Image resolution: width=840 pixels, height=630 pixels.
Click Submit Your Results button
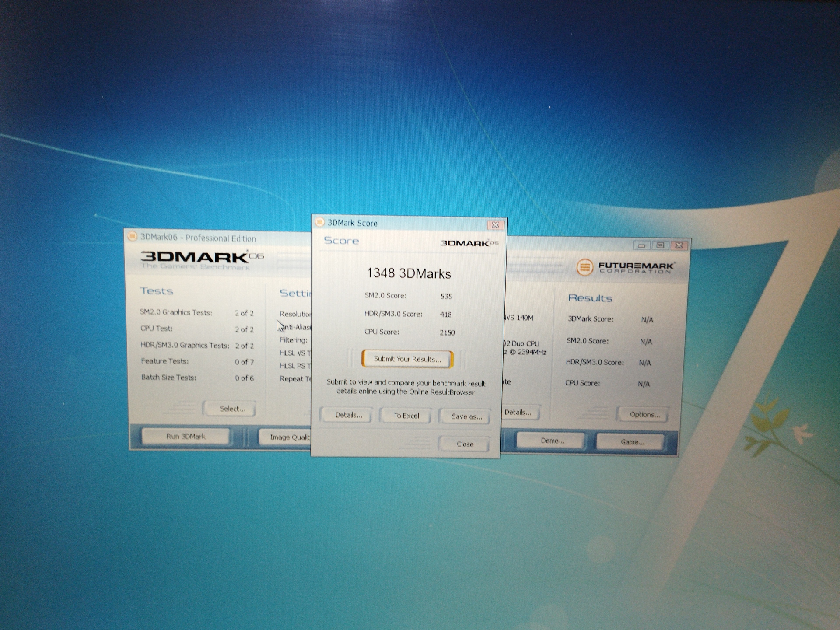pyautogui.click(x=407, y=359)
